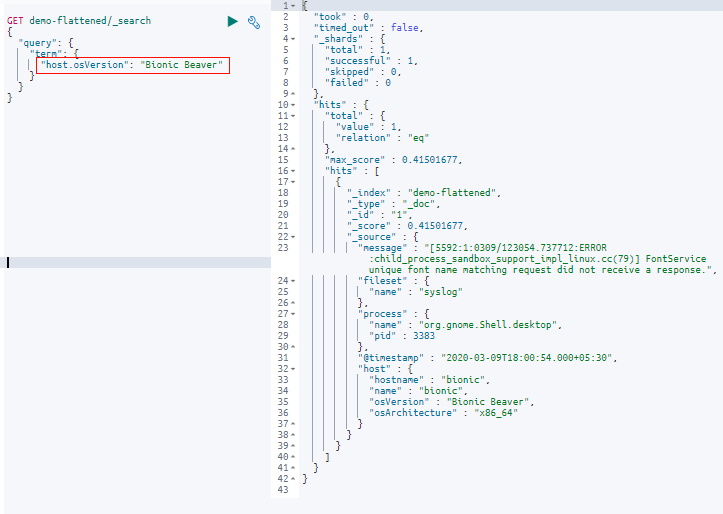Collapse the "host" object on line 32
The image size is (723, 514).
click(293, 369)
